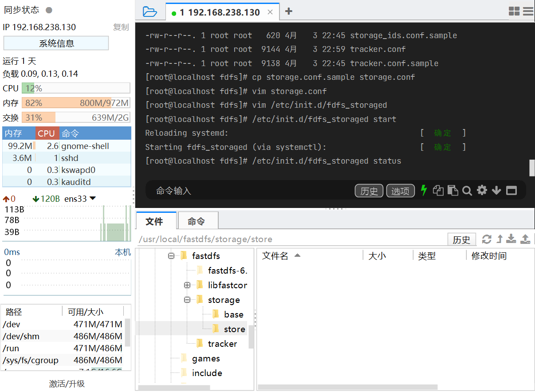Sort processes by 命令 column
Screen dimensions: 535x392
coord(95,133)
